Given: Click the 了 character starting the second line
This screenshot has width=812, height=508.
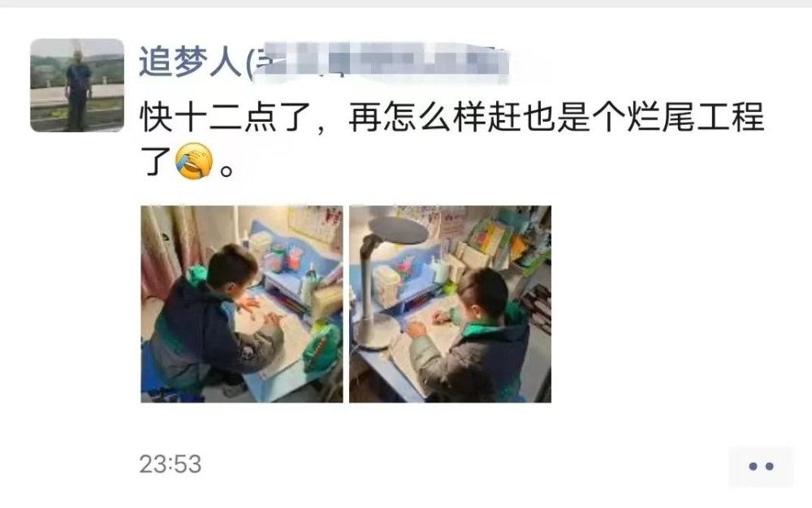Looking at the screenshot, I should tap(155, 161).
